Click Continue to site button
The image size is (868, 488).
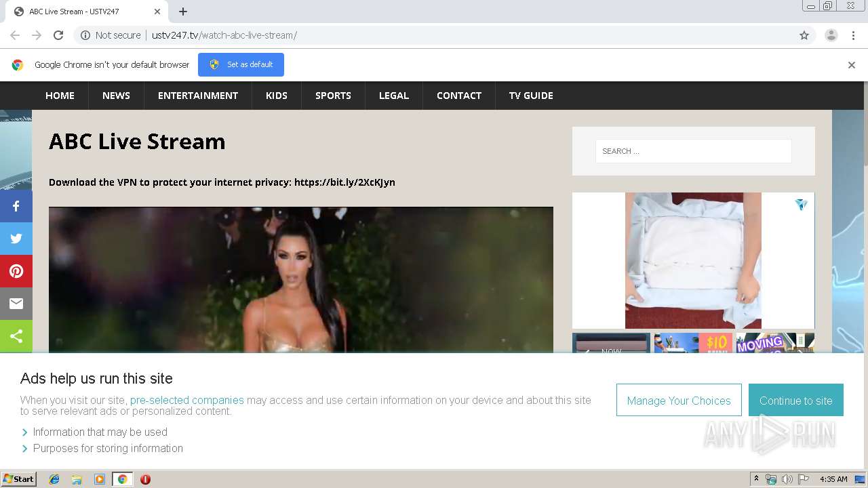796,401
